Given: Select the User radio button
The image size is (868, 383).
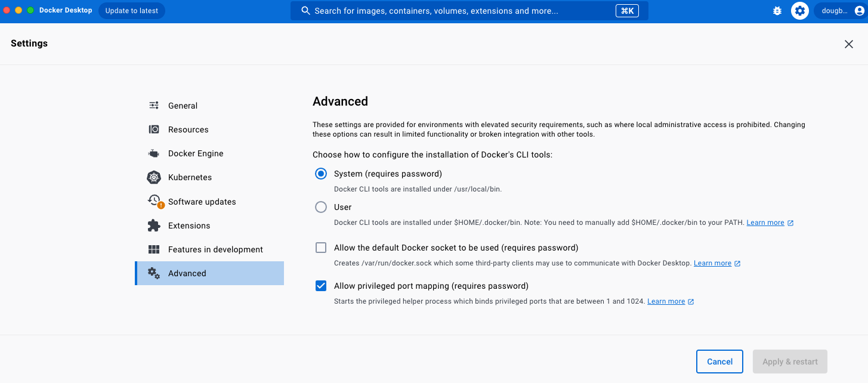Looking at the screenshot, I should tap(321, 207).
